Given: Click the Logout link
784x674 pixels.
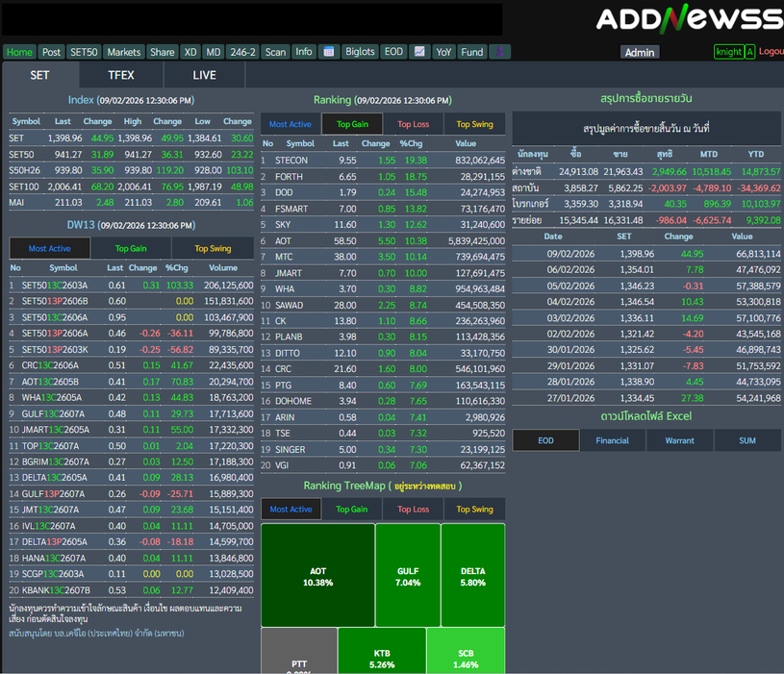Looking at the screenshot, I should [x=771, y=52].
